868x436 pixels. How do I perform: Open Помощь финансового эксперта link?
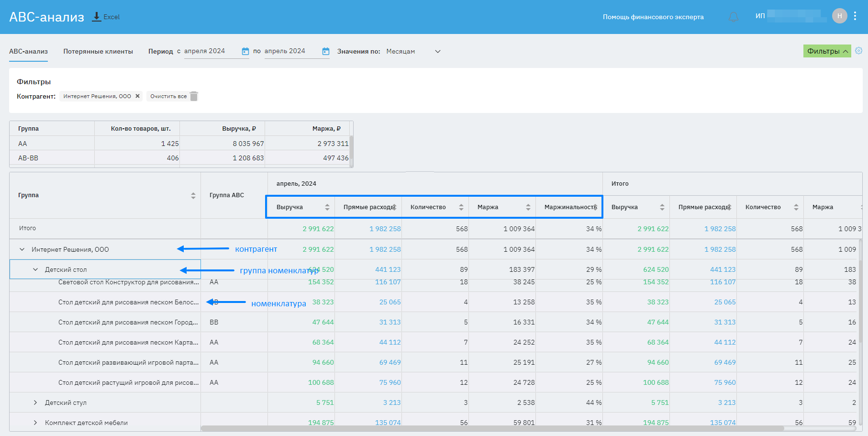653,17
